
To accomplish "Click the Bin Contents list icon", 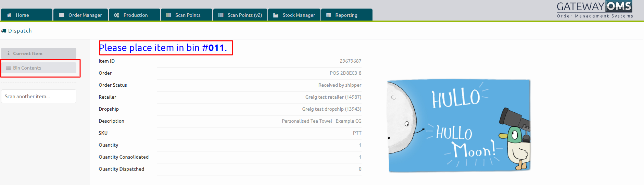I will [9, 68].
